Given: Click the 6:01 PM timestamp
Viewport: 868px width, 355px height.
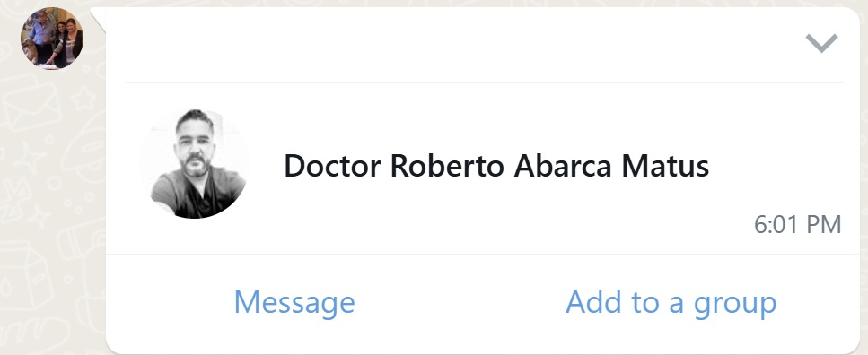Looking at the screenshot, I should point(797,224).
